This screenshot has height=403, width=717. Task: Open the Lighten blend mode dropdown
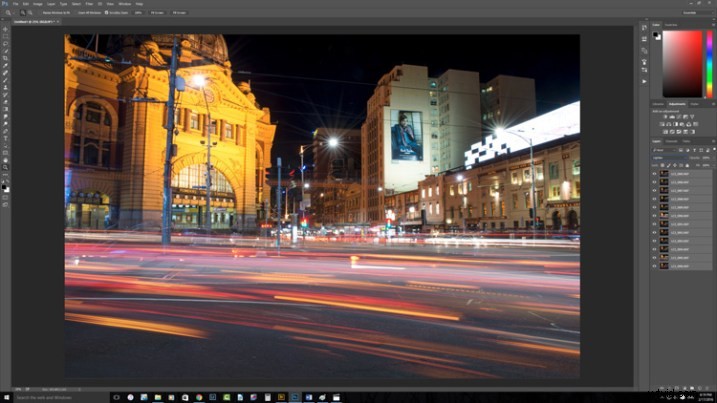click(669, 158)
